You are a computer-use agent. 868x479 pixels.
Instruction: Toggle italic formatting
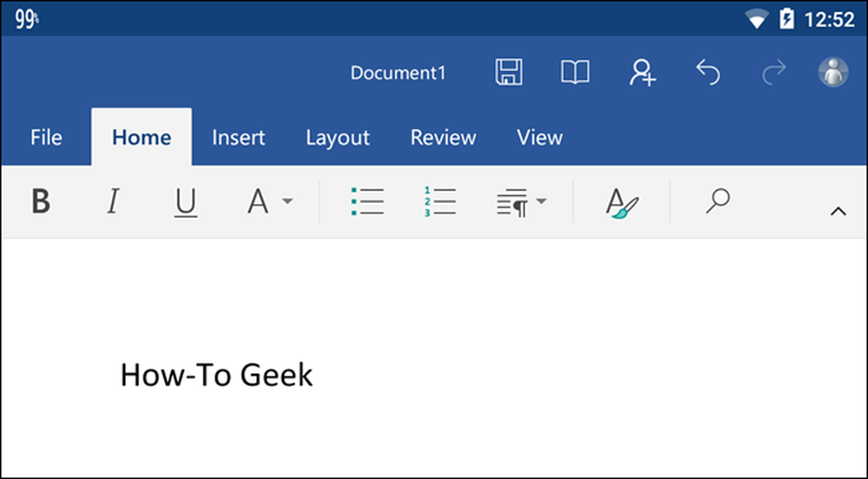pyautogui.click(x=113, y=200)
